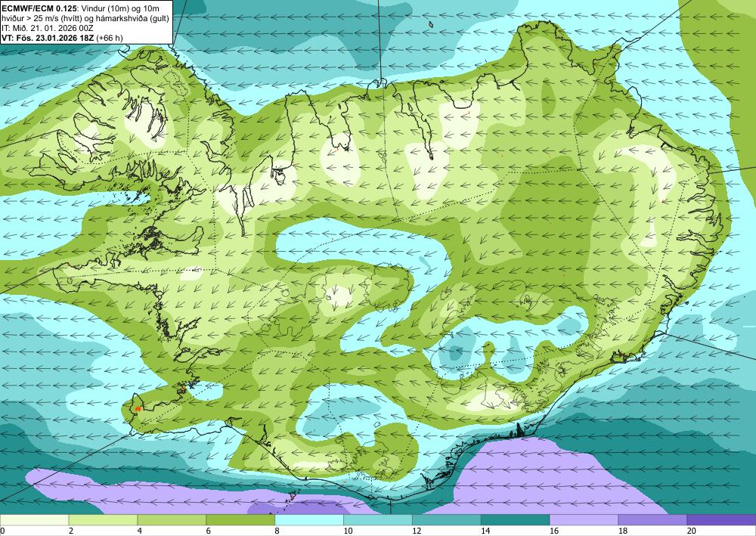756x536 pixels.
Task: Click the '0' label on the wind scale
Action: pyautogui.click(x=2, y=531)
